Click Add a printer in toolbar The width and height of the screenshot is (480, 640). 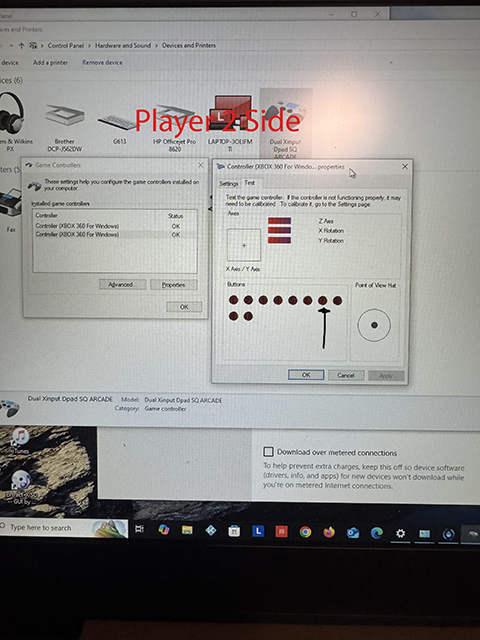point(50,62)
